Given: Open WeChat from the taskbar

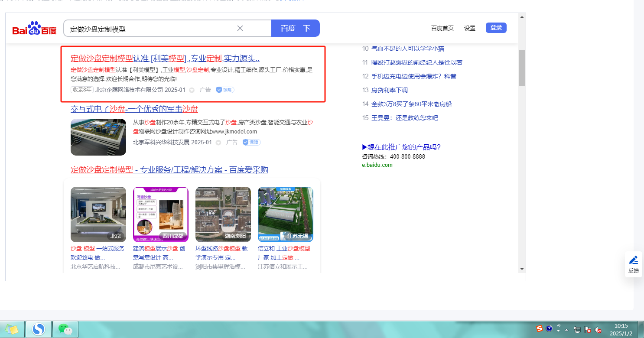Looking at the screenshot, I should click(65, 329).
